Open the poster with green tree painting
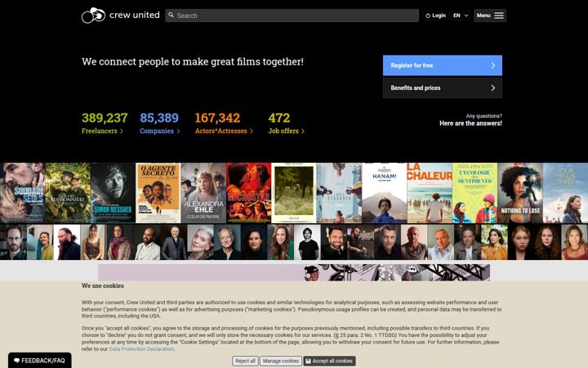Viewport: 588px width, 368px height. [x=294, y=193]
